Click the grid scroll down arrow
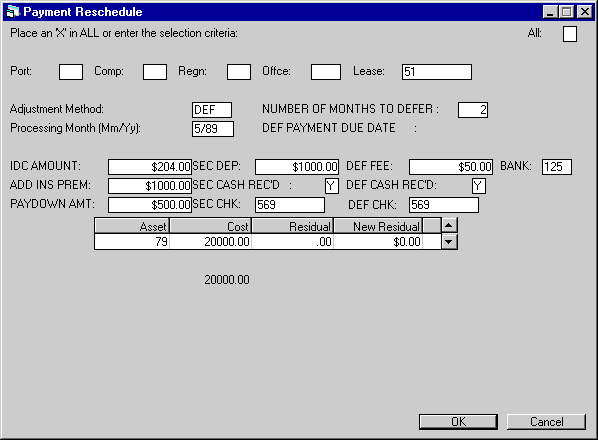 point(449,242)
